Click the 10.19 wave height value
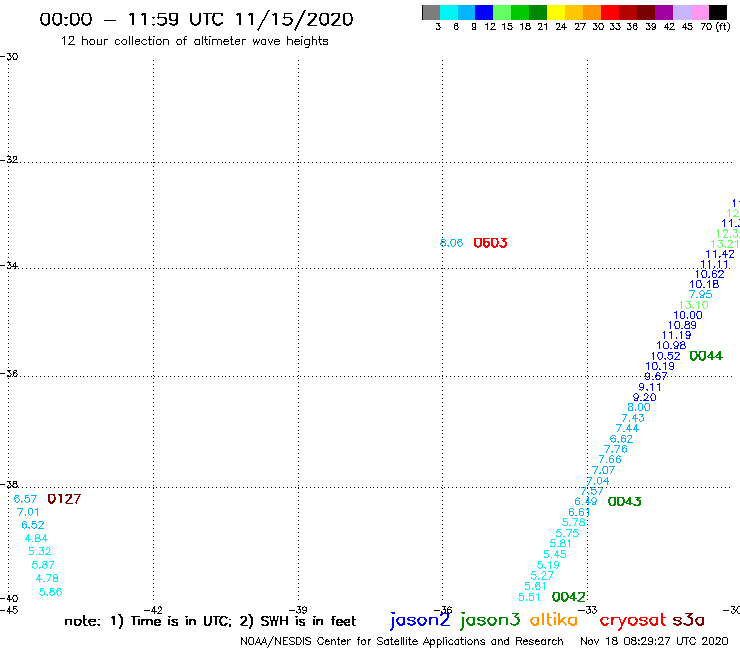Viewport: 740px width, 650px height. (660, 366)
